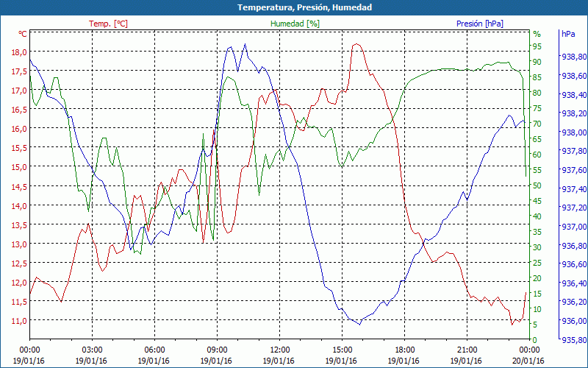Click the '936,00' pressure axis value

click(574, 321)
